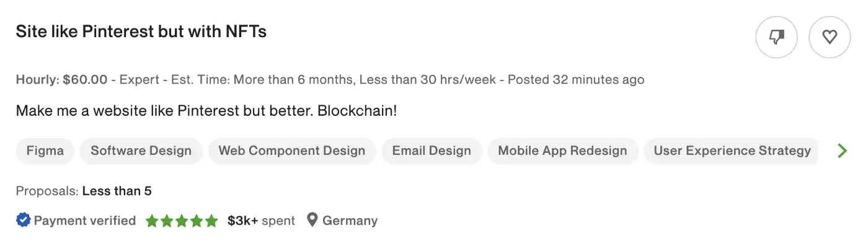Click the Proposals: Less than 5 text
Image resolution: width=868 pixels, height=244 pixels.
(x=84, y=191)
